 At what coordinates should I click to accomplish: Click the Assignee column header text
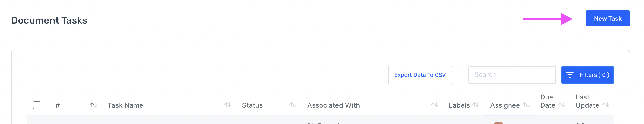click(x=505, y=105)
